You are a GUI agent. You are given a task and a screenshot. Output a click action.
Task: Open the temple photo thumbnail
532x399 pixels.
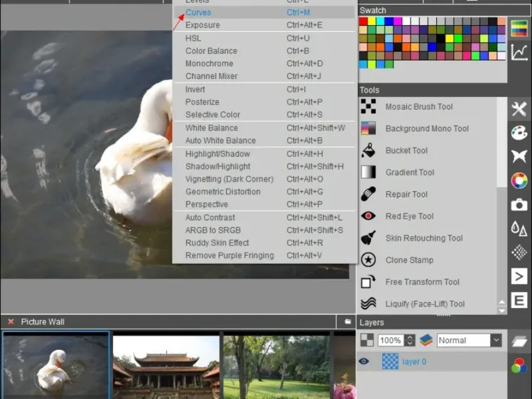click(x=166, y=366)
